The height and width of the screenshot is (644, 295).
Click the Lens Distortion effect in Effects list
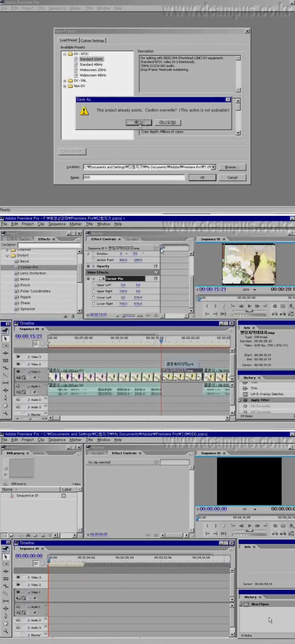point(33,273)
